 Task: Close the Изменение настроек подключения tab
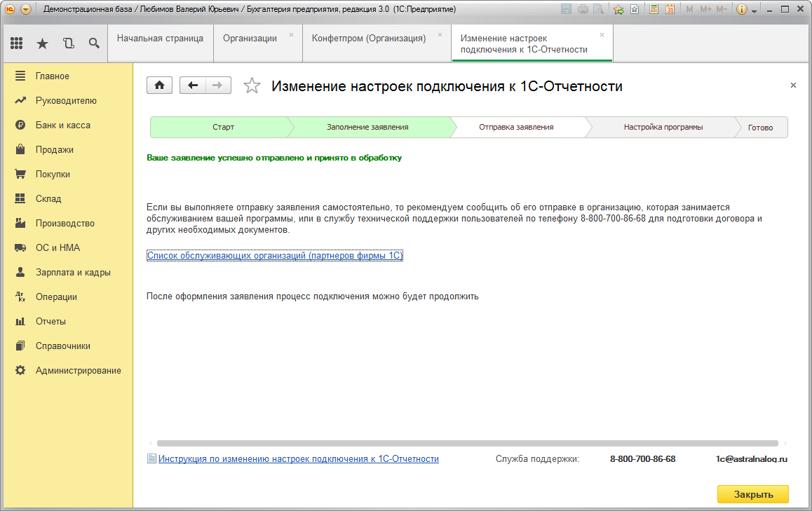click(602, 34)
